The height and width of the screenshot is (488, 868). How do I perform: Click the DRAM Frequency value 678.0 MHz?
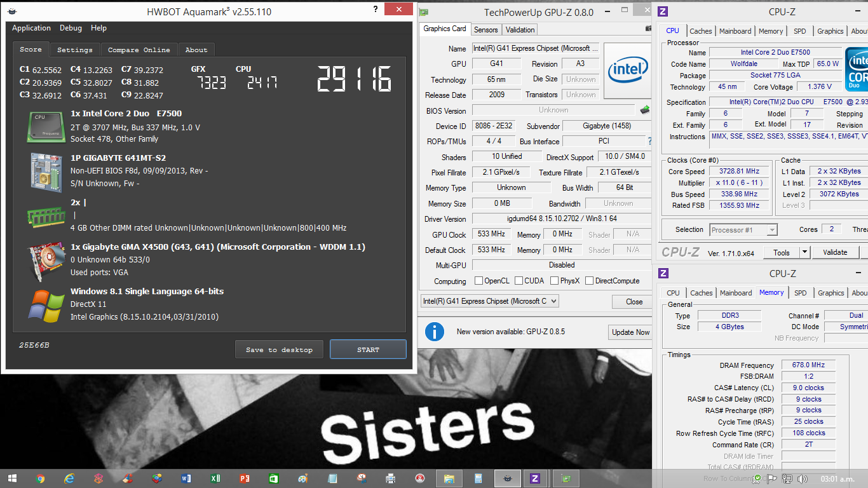pyautogui.click(x=808, y=365)
